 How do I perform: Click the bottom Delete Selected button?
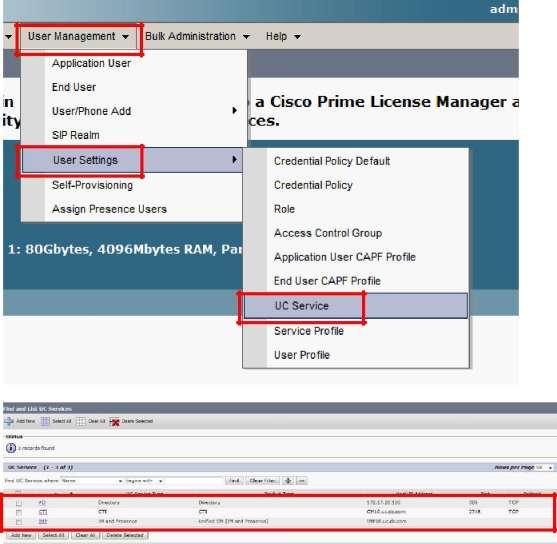(125, 535)
